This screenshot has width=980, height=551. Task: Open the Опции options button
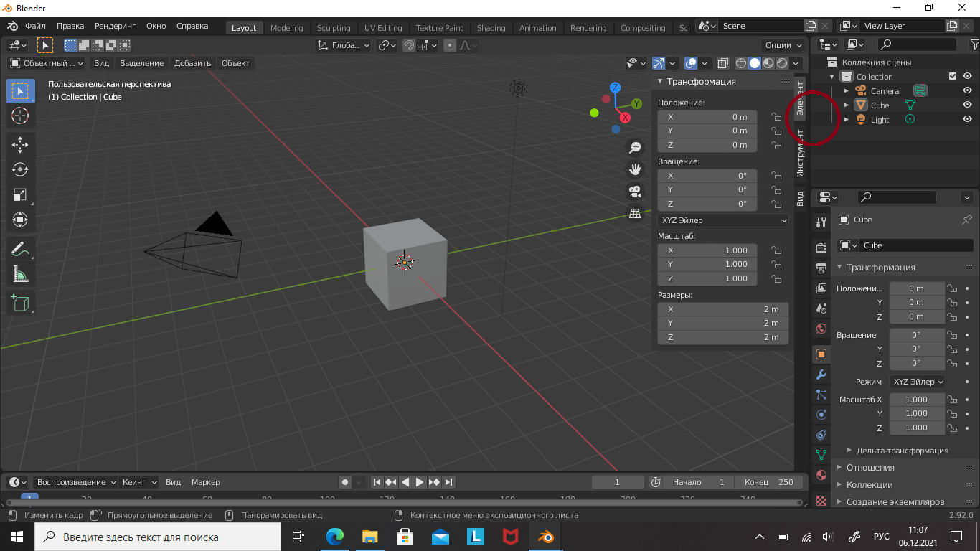pos(783,45)
